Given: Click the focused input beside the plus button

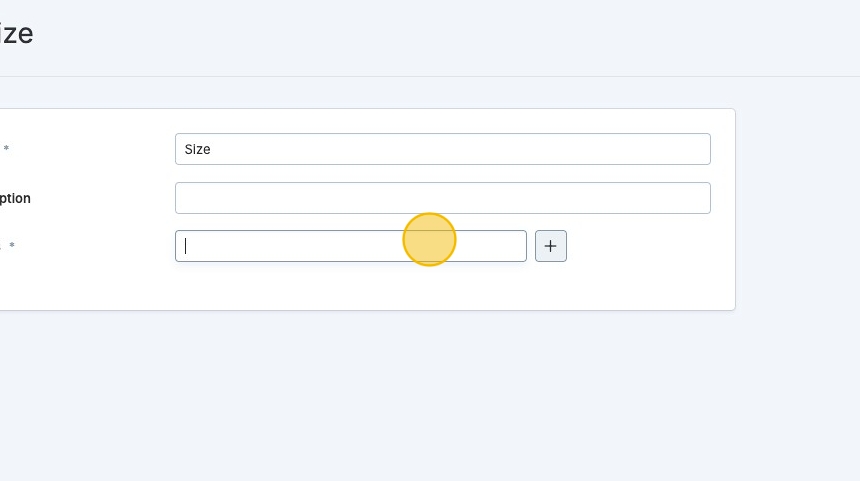Looking at the screenshot, I should point(300,246).
